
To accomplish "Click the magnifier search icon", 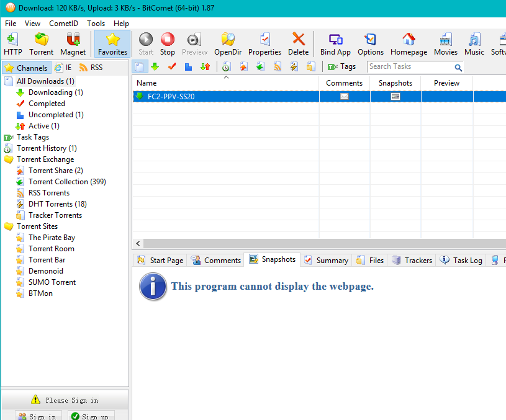I will click(x=458, y=68).
